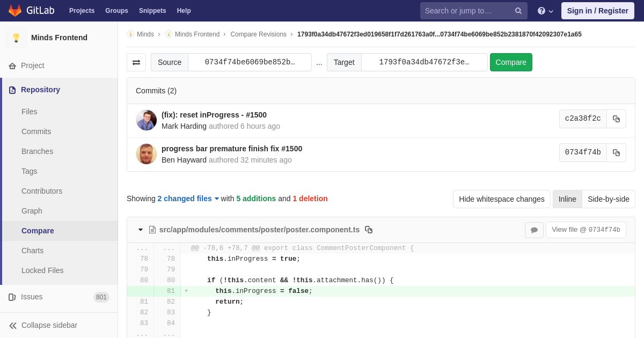This screenshot has height=338, width=644.
Task: Click the Minds Frontend project avatar
Action: (x=16, y=38)
